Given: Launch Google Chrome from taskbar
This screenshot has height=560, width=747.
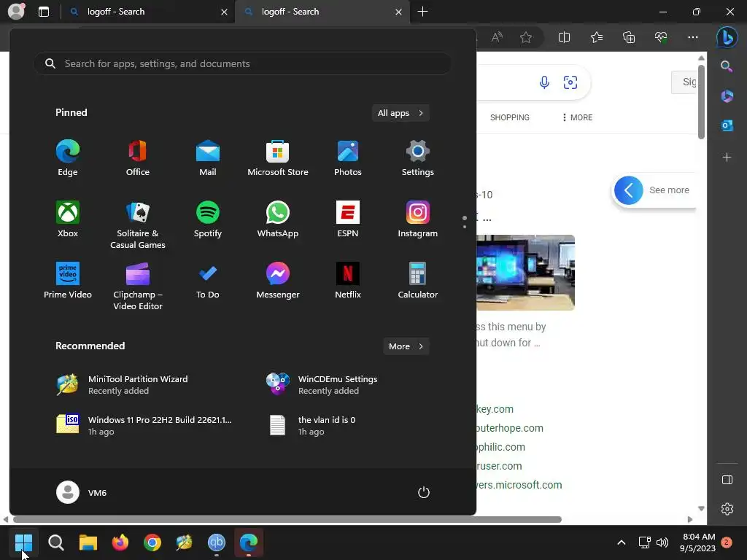Looking at the screenshot, I should coord(152,542).
